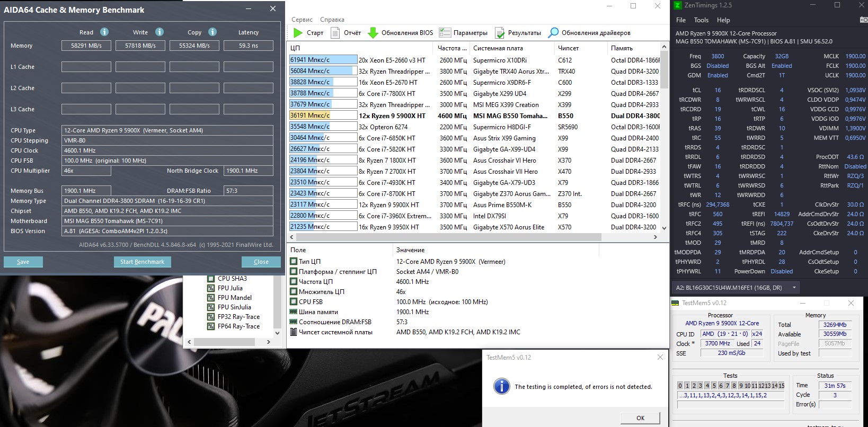Select the 20x Xeon E5-2660 v3 HT row
This screenshot has height=427, width=868.
pyautogui.click(x=474, y=60)
